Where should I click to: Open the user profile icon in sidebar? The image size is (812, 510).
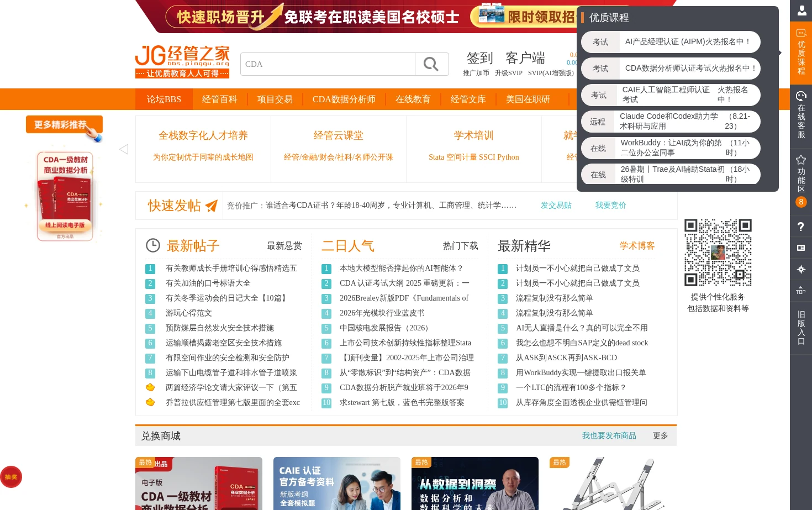click(801, 10)
